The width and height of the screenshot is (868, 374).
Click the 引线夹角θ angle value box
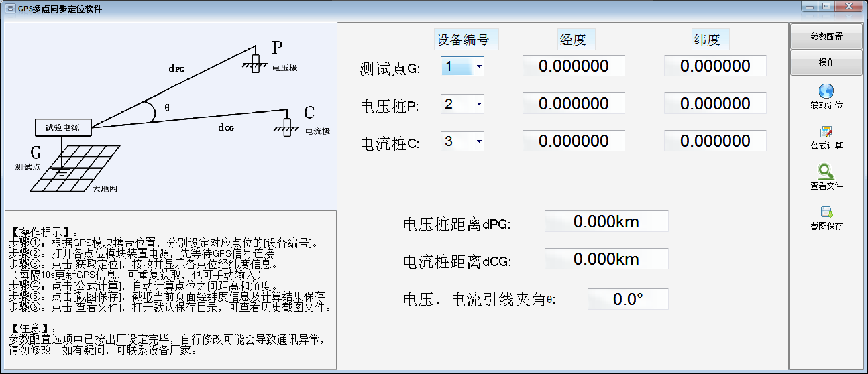pos(628,299)
